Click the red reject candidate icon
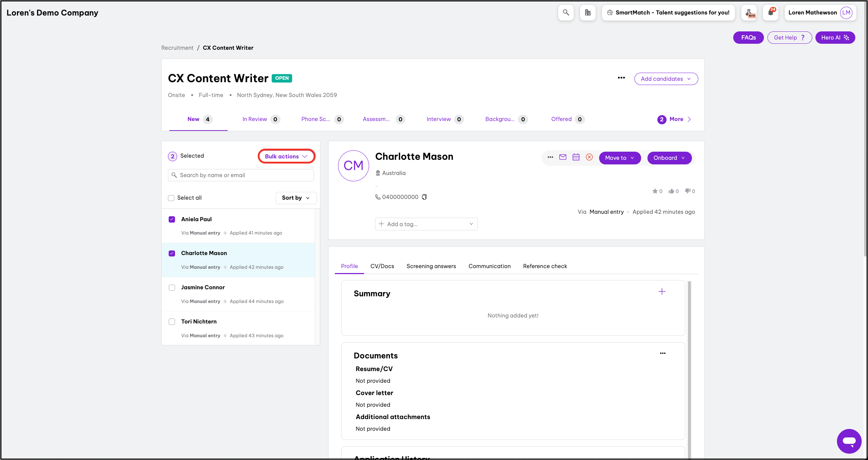Image resolution: width=868 pixels, height=460 pixels. [589, 157]
